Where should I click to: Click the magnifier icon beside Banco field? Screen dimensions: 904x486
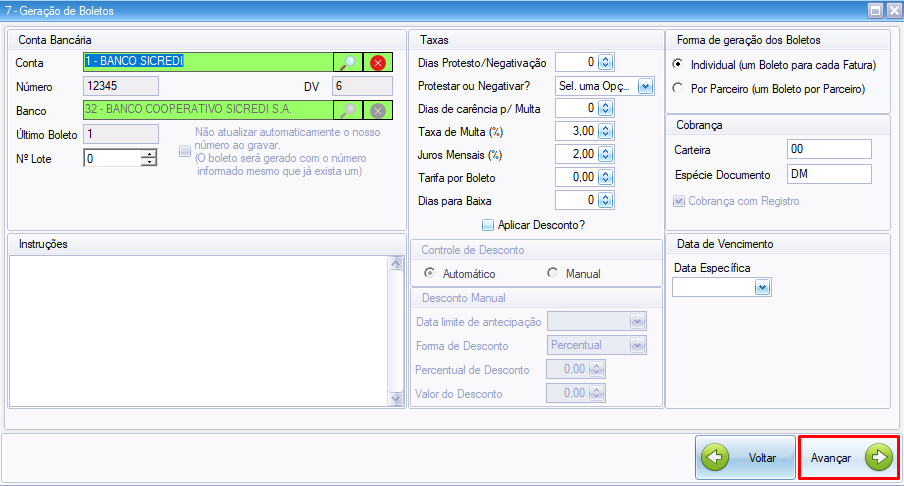(347, 111)
